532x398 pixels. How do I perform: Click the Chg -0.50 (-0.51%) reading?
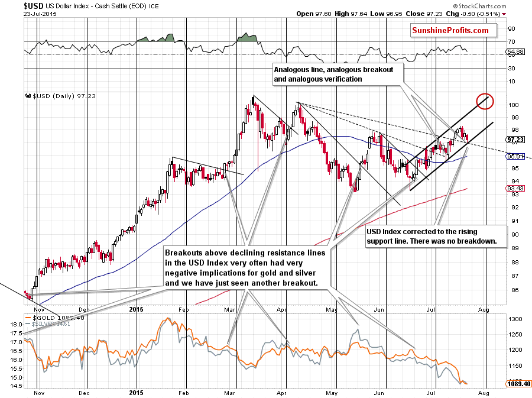pyautogui.click(x=473, y=14)
